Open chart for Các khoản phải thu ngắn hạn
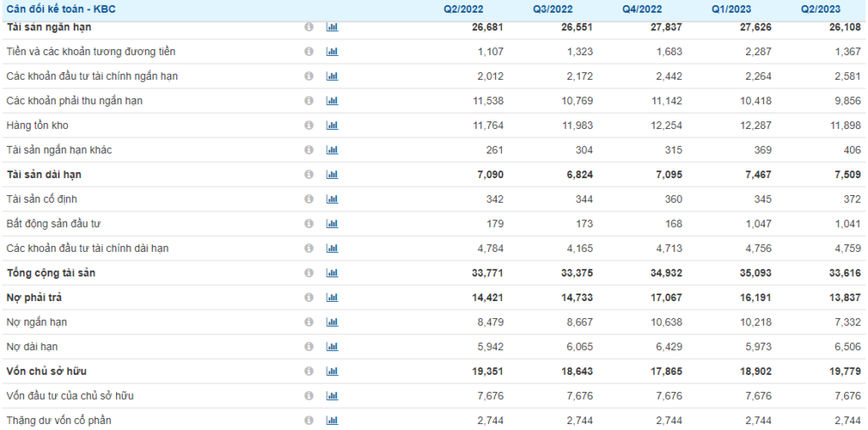 click(331, 101)
